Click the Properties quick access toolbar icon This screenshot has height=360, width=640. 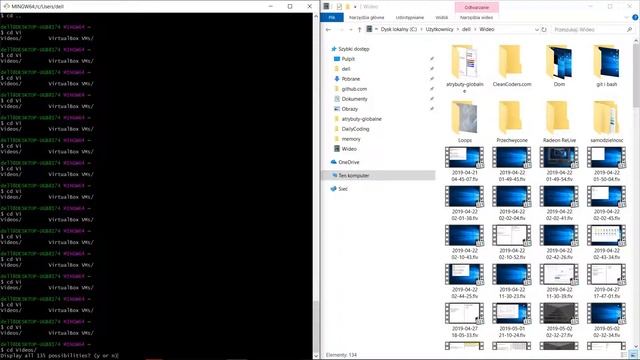click(339, 7)
